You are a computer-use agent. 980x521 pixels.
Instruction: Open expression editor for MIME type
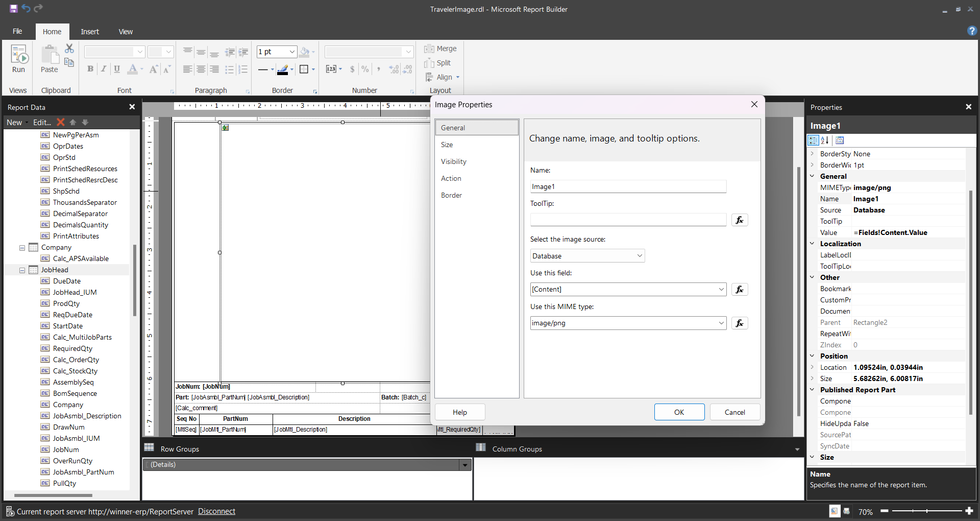pyautogui.click(x=739, y=323)
